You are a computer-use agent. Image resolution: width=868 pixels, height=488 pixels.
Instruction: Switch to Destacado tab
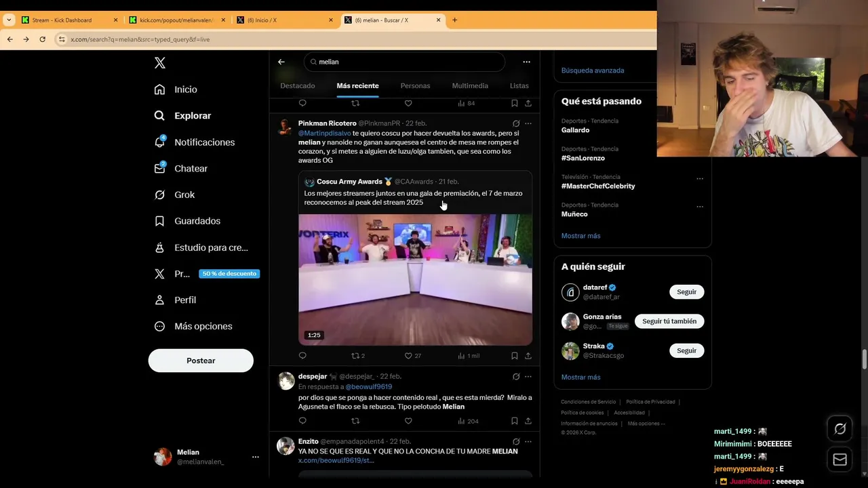tap(298, 86)
